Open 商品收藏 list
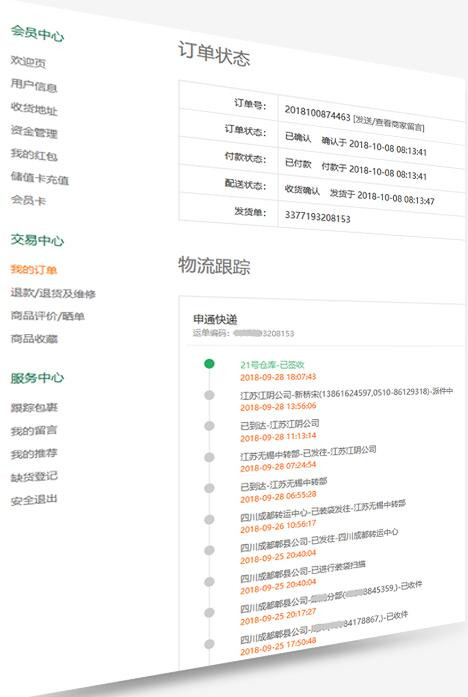 point(34,339)
